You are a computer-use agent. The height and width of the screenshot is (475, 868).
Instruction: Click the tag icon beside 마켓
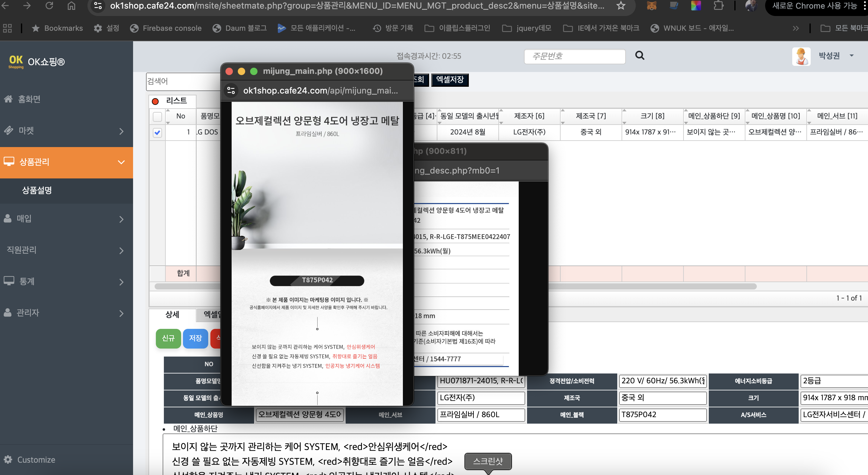[8, 130]
